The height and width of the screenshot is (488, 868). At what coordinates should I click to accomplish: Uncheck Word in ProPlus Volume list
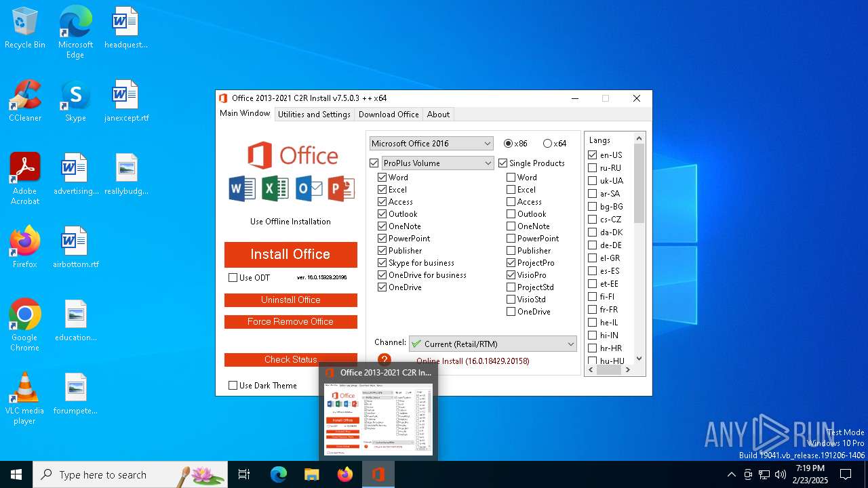382,178
